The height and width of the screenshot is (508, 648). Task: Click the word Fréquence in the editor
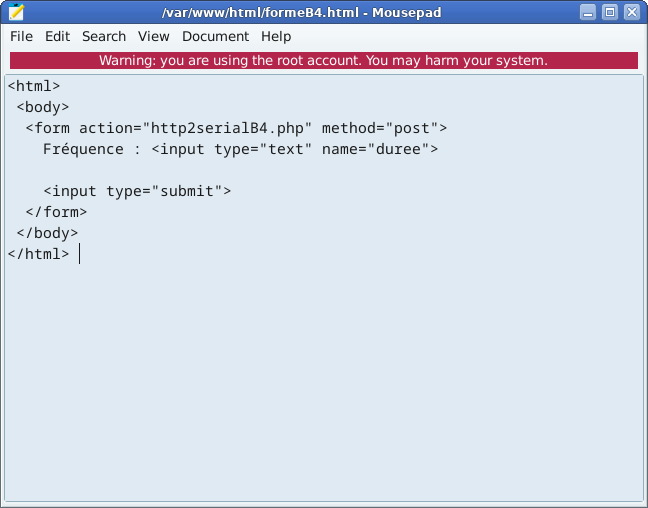pos(84,149)
